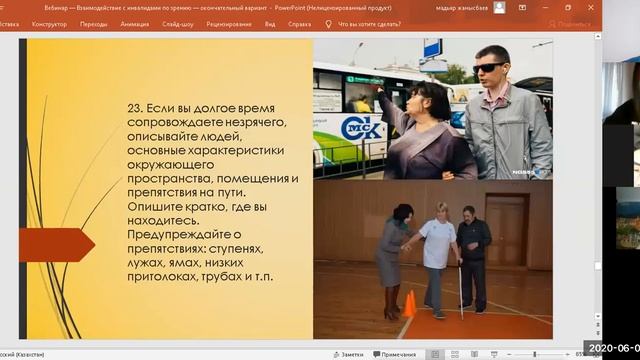This screenshot has height=360, width=640.
Task: Click the zoom in plus button
Action: [567, 355]
